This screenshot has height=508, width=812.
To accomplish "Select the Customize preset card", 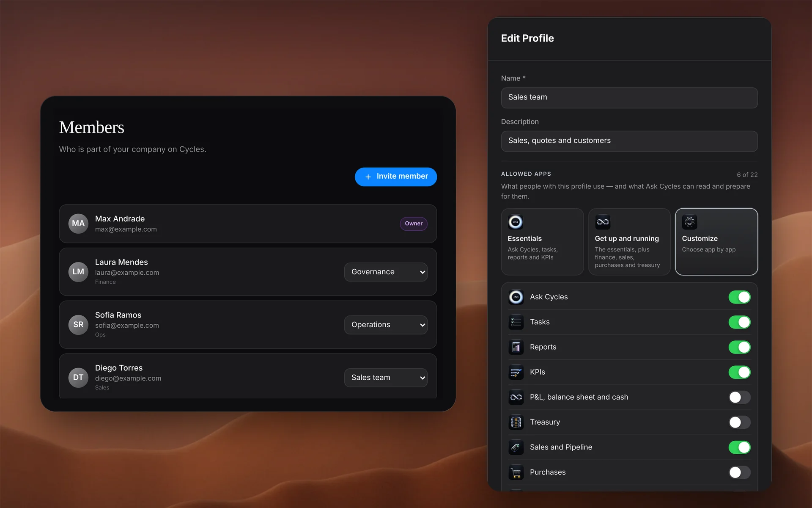I will click(716, 242).
